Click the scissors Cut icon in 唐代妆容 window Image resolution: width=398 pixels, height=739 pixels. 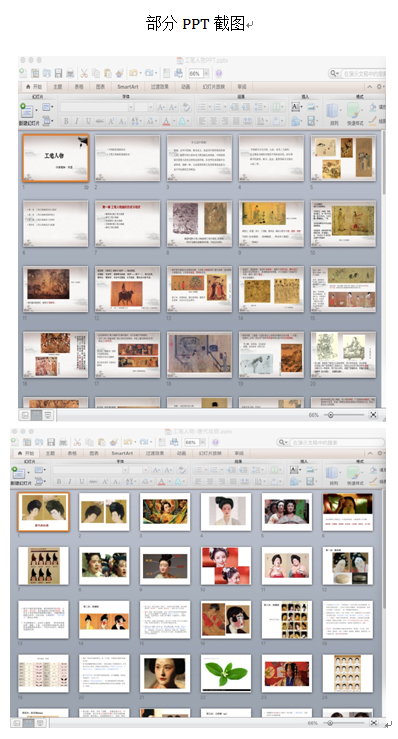click(77, 442)
